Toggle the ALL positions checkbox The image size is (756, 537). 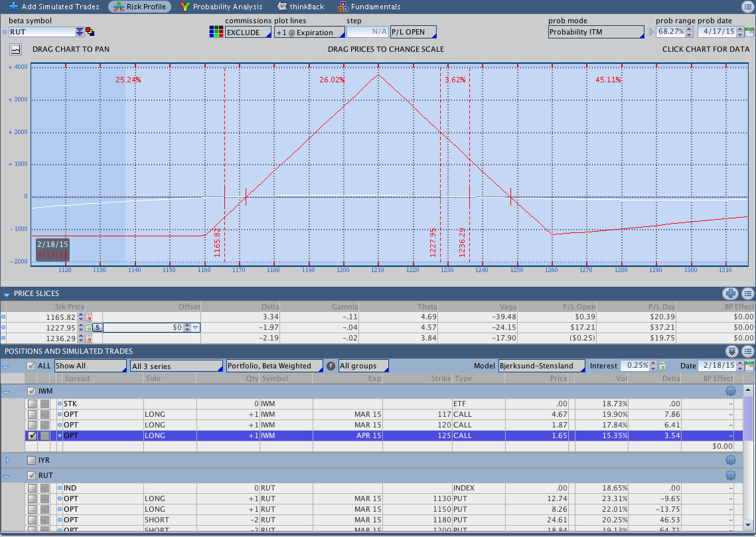[31, 366]
